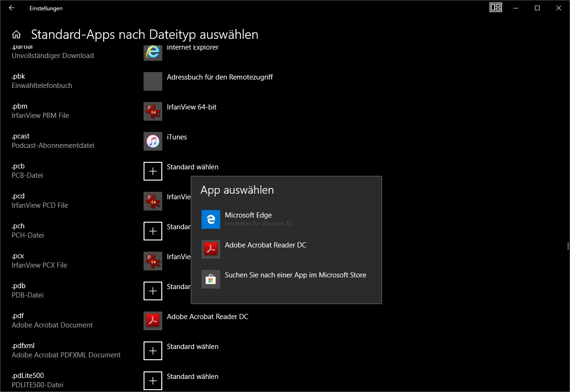Click the IrfanView icon for .pcx
The image size is (570, 392).
153,261
